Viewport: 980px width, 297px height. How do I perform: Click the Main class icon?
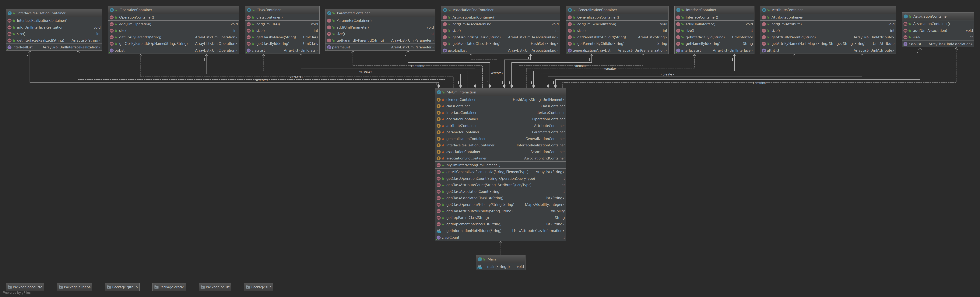click(x=480, y=259)
